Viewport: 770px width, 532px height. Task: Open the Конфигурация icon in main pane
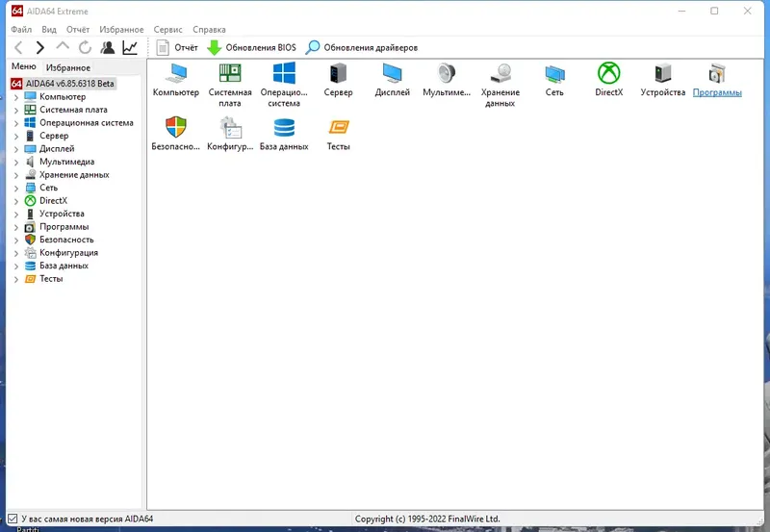[230, 127]
